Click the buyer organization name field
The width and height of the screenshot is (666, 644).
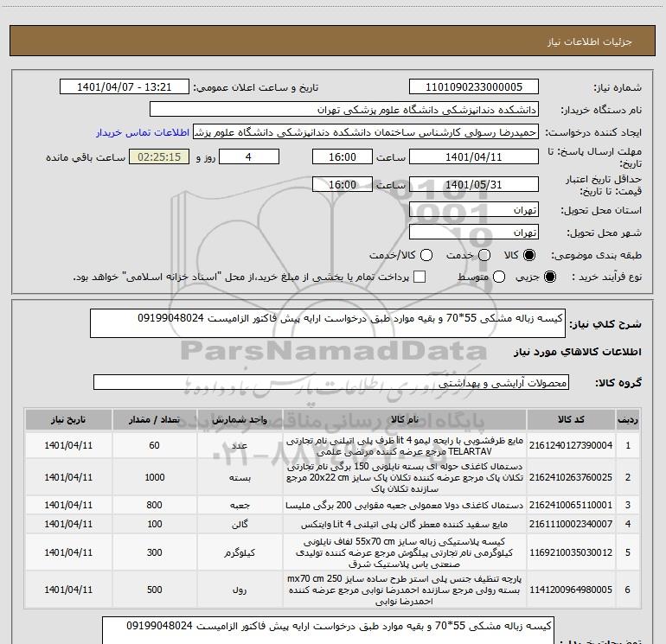point(344,110)
